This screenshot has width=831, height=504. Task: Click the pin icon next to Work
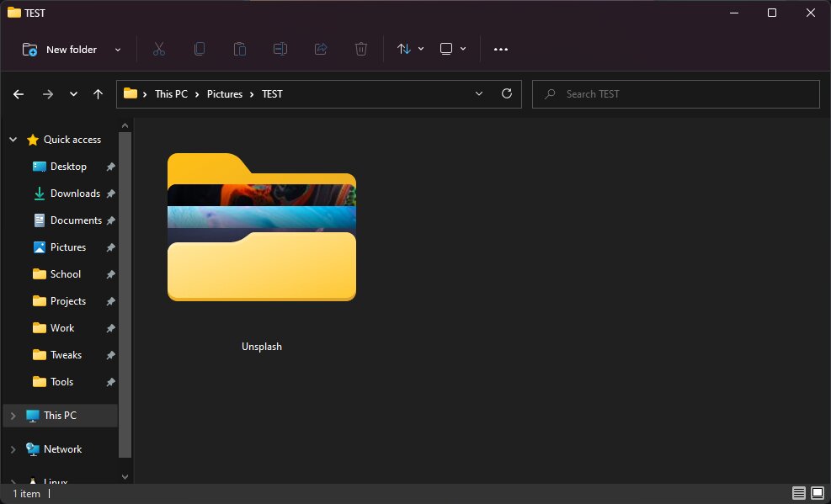[111, 328]
